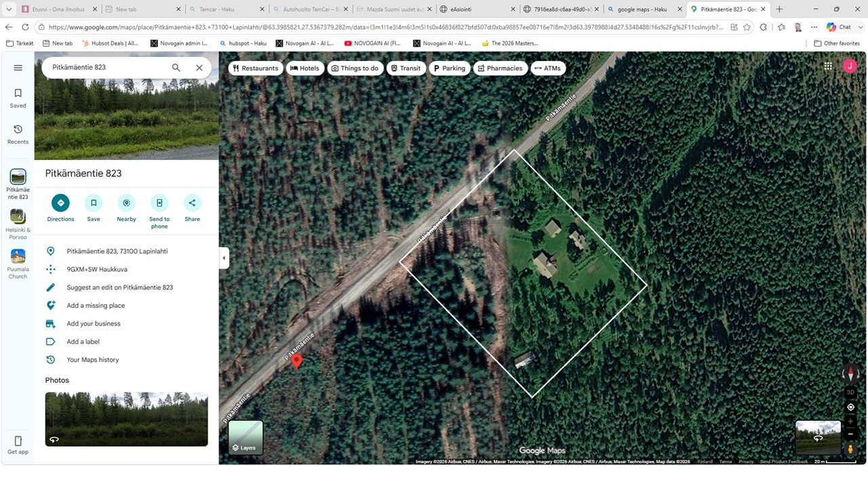
Task: Open the Street View thumbnail on map
Action: (x=818, y=437)
